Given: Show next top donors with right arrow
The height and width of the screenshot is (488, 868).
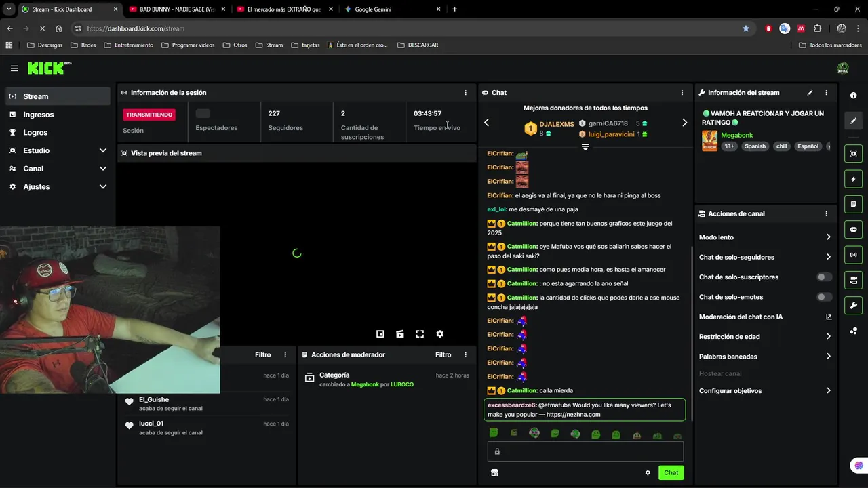Looking at the screenshot, I should coord(684,123).
